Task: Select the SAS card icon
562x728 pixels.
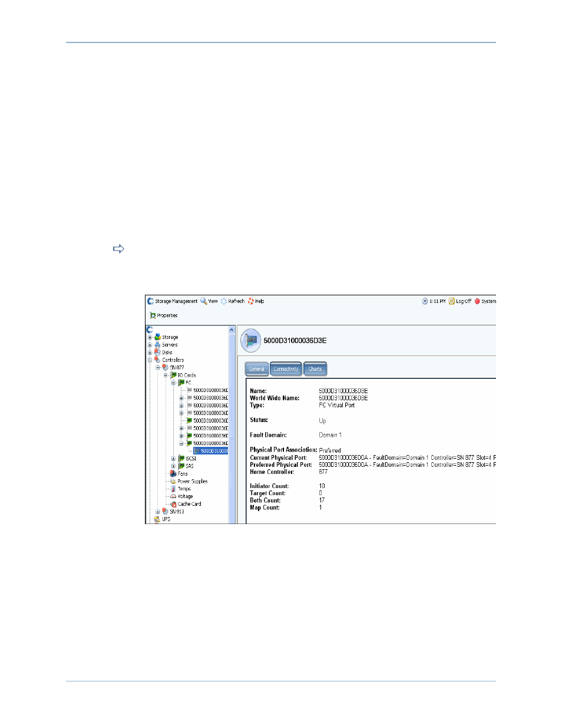Action: [x=181, y=466]
